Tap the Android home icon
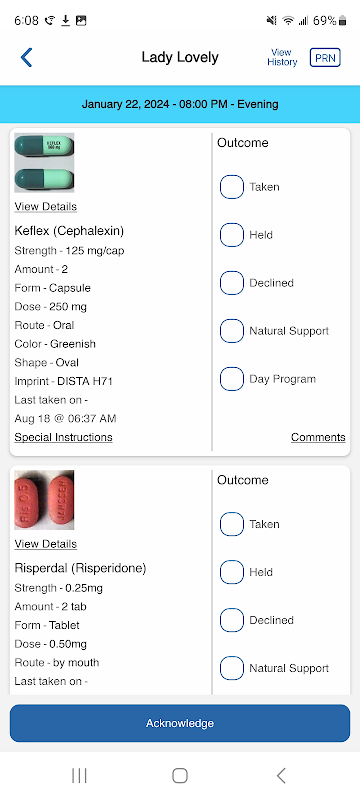 click(x=180, y=776)
